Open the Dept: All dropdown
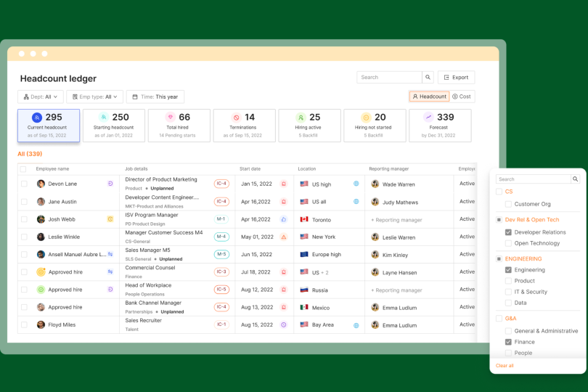Screen dimensions: 588x392 click(x=41, y=97)
